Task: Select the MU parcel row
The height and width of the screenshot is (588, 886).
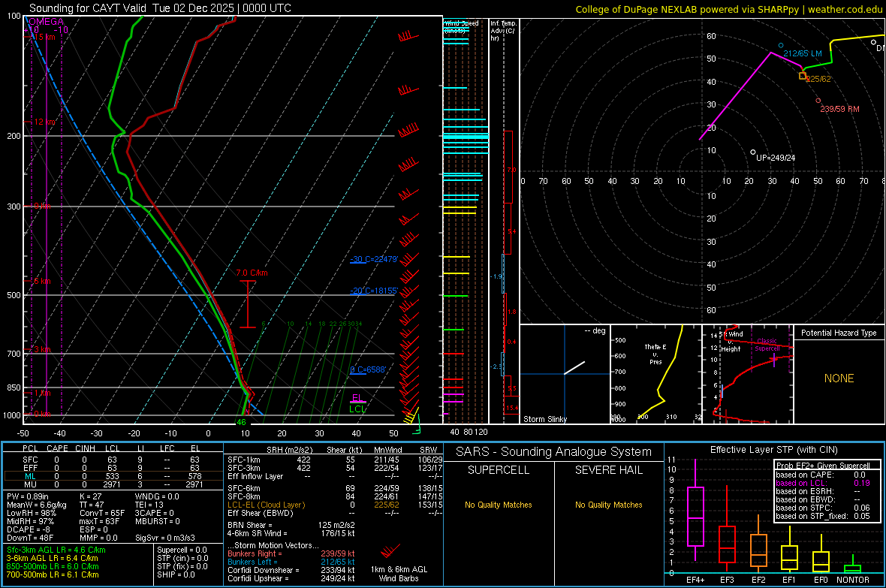Action: point(111,484)
